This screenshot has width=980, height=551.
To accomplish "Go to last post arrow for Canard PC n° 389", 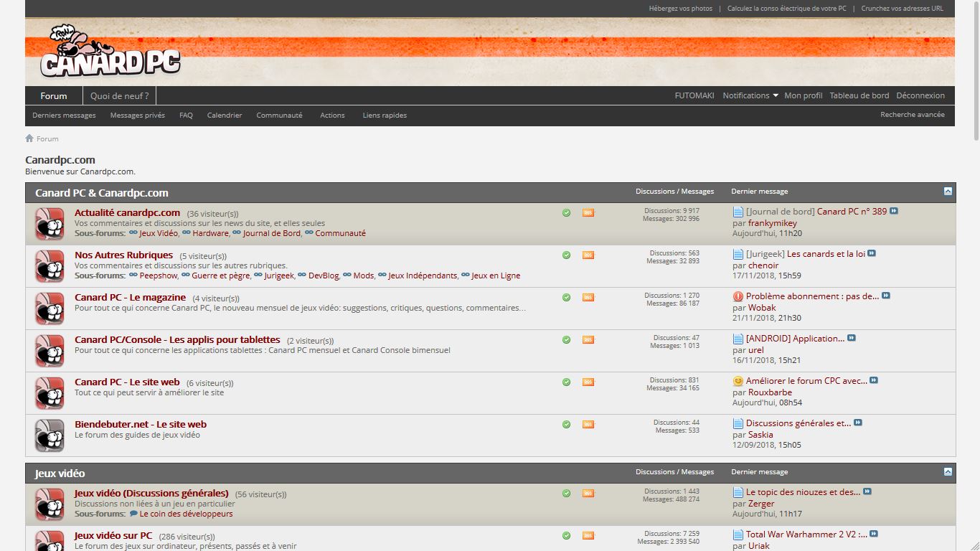I will point(894,211).
